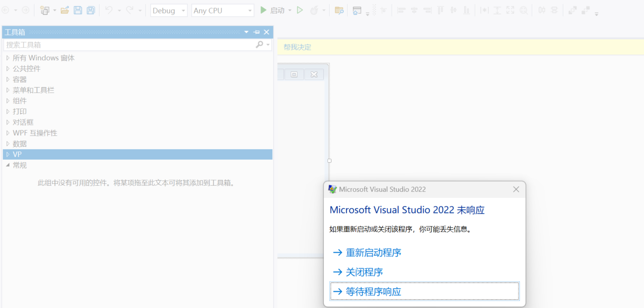The image size is (644, 308).
Task: Click the Size to Grid icon
Action: [524, 10]
